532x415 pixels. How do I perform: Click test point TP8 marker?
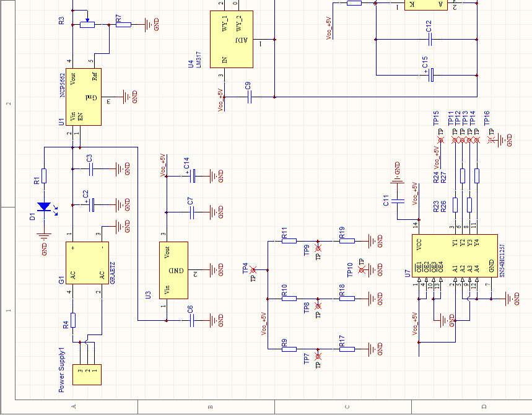tap(318, 306)
